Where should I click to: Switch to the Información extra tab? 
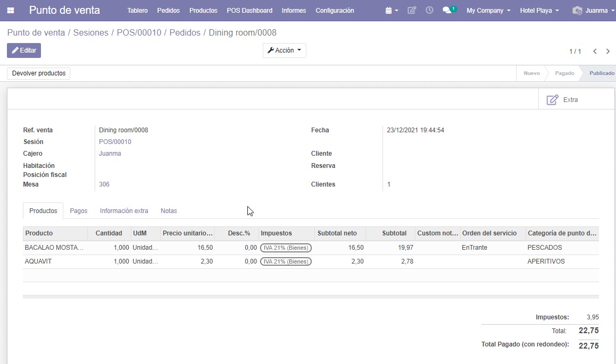pos(124,210)
